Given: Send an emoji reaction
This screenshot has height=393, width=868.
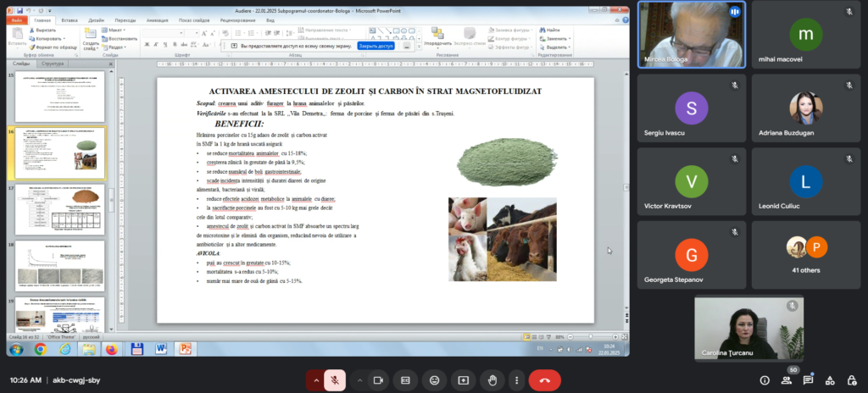Looking at the screenshot, I should pyautogui.click(x=435, y=380).
